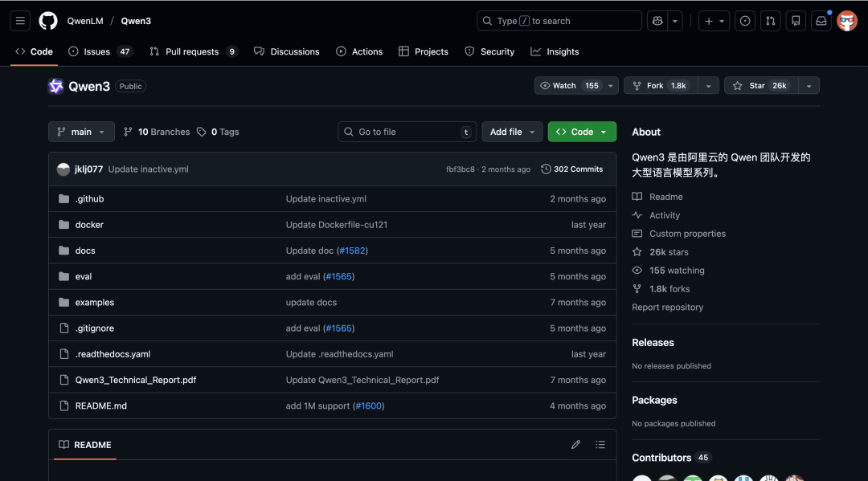Click the GitHub octocat home logo
The width and height of the screenshot is (868, 481).
click(47, 20)
